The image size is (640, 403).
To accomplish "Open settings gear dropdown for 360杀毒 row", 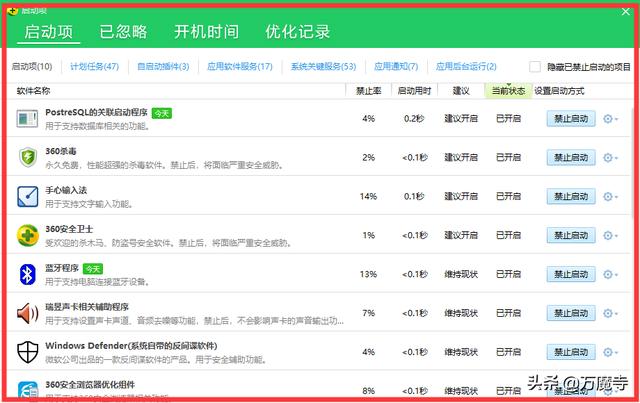I will pyautogui.click(x=610, y=158).
